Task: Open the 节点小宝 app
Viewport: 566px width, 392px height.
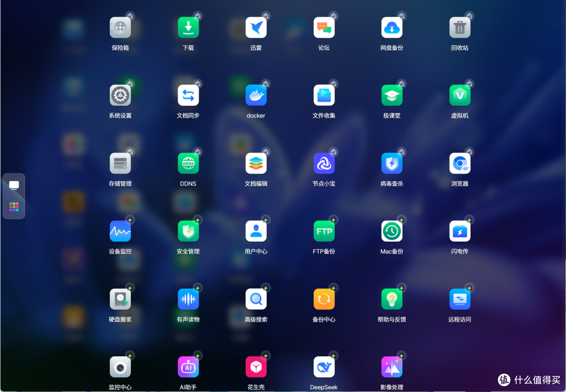Action: tap(324, 164)
